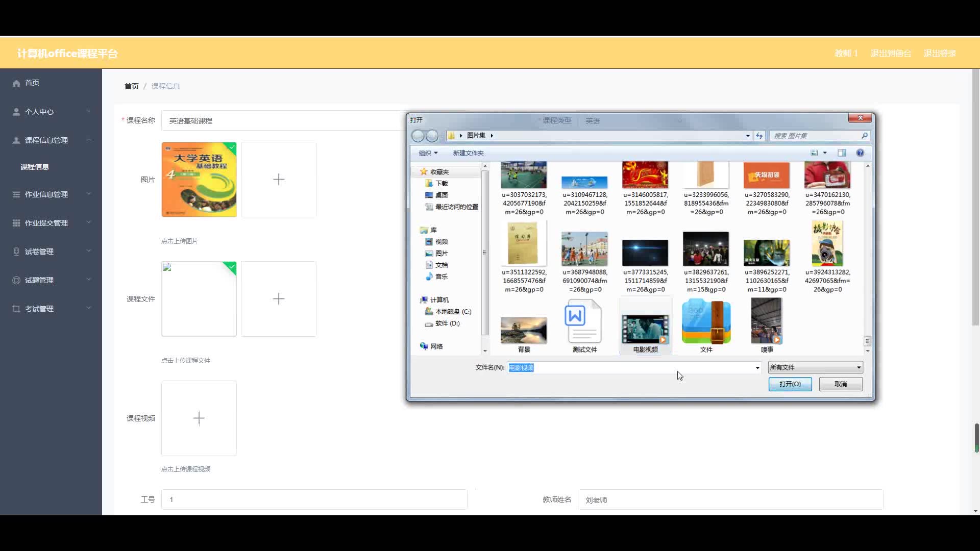Image resolution: width=980 pixels, height=551 pixels.
Task: Click the help icon in the file dialog
Action: tap(860, 153)
